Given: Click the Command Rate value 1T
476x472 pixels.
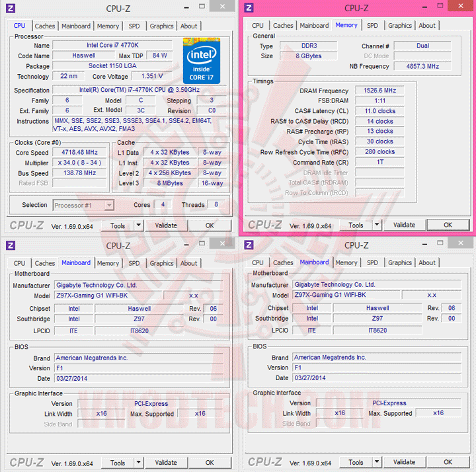Looking at the screenshot, I should [379, 162].
